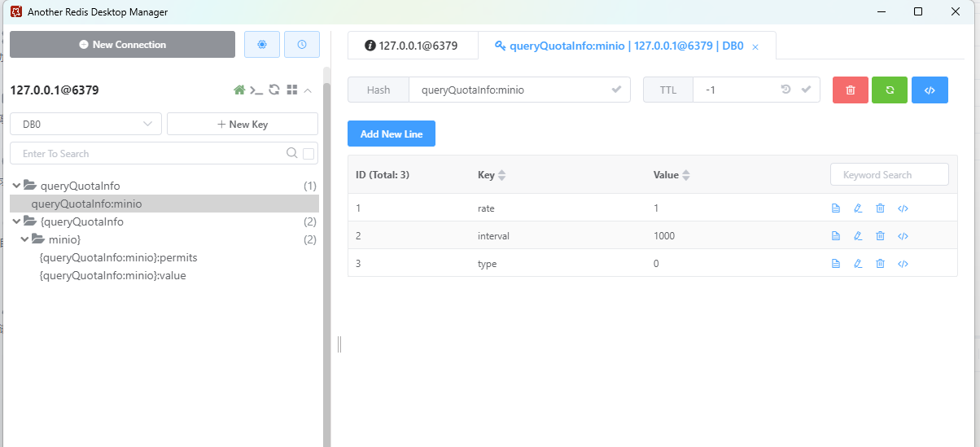Click the green home icon for connection
This screenshot has width=980, height=447.
[x=239, y=90]
